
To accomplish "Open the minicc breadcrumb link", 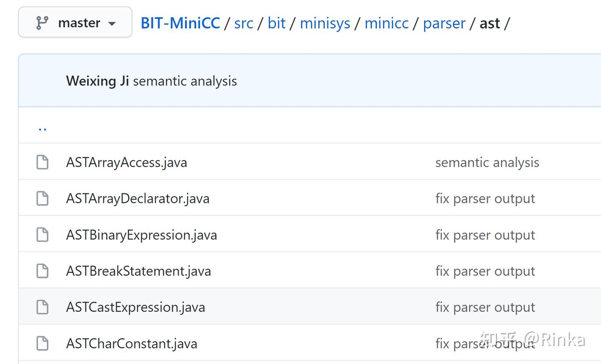I will 386,23.
